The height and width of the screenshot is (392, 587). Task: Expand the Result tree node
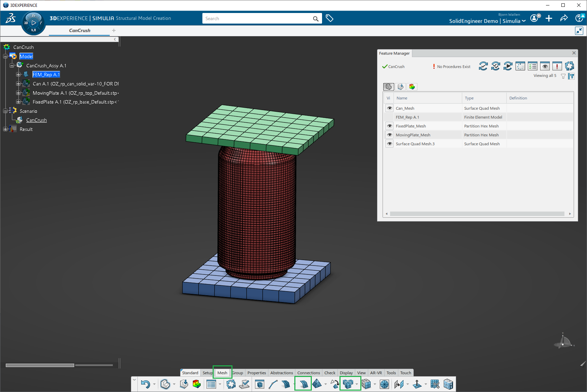[x=5, y=129]
